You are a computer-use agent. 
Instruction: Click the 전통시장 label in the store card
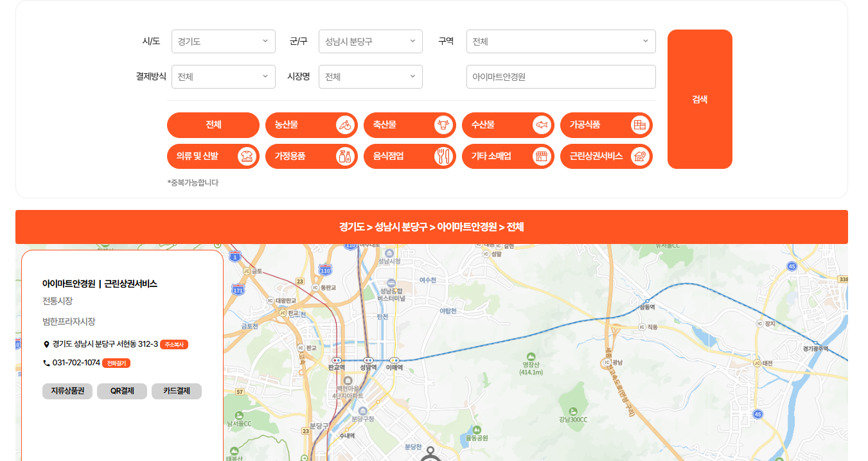click(x=58, y=300)
